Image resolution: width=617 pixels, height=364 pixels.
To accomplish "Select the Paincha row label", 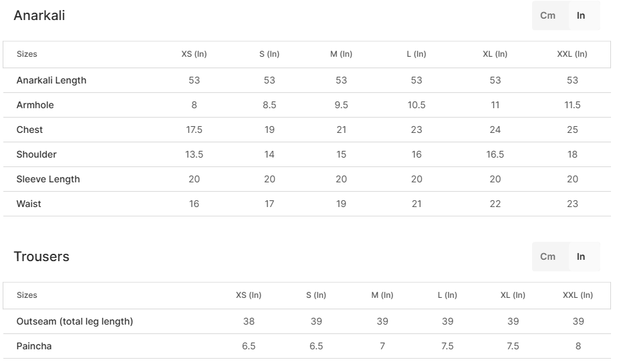I will coord(34,346).
